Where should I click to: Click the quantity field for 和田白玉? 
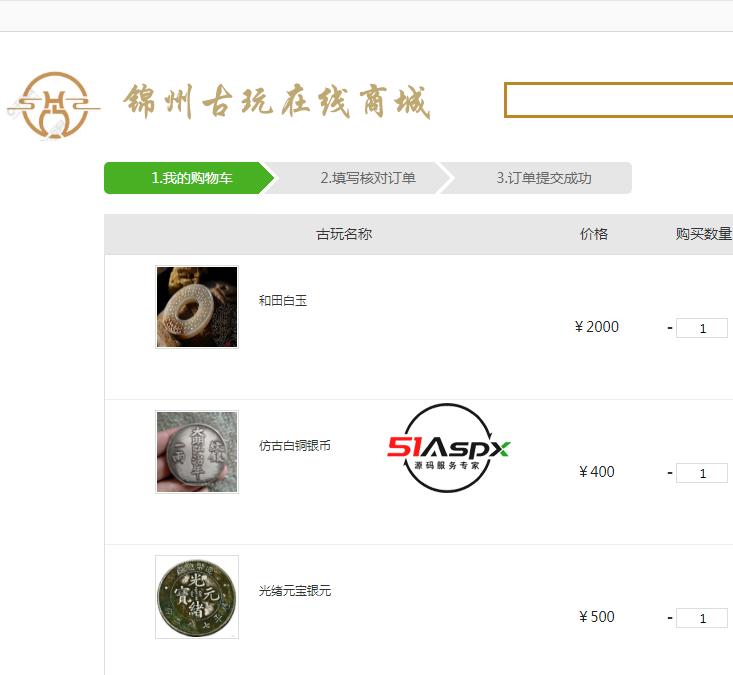pyautogui.click(x=702, y=328)
